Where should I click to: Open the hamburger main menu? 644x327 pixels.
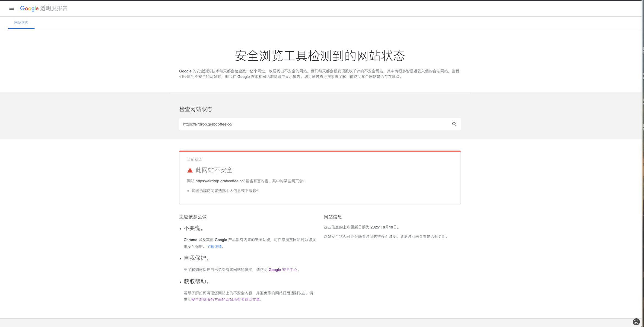click(11, 8)
